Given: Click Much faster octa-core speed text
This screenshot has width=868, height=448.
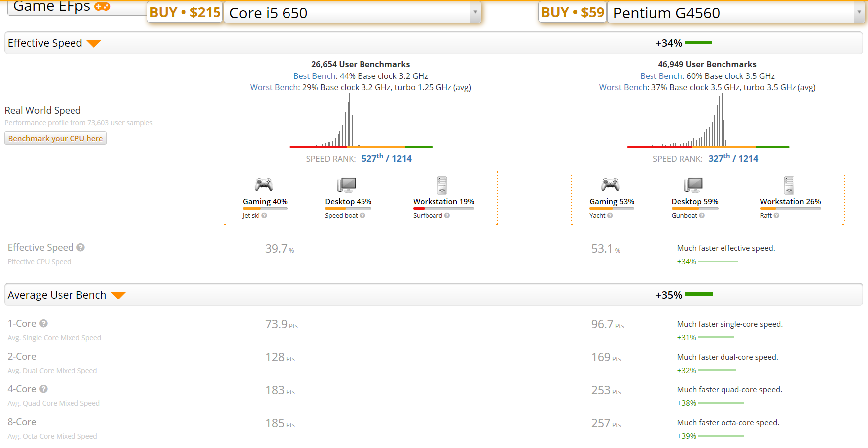Looking at the screenshot, I should pos(728,422).
